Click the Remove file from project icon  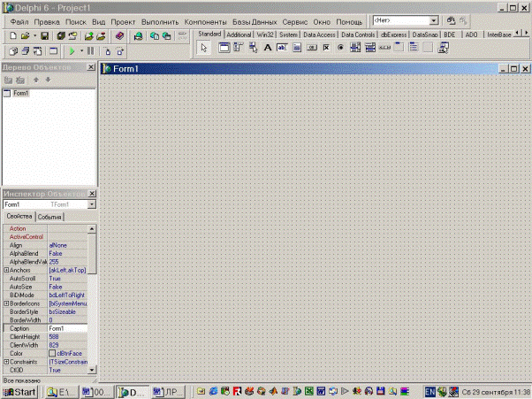click(x=101, y=35)
